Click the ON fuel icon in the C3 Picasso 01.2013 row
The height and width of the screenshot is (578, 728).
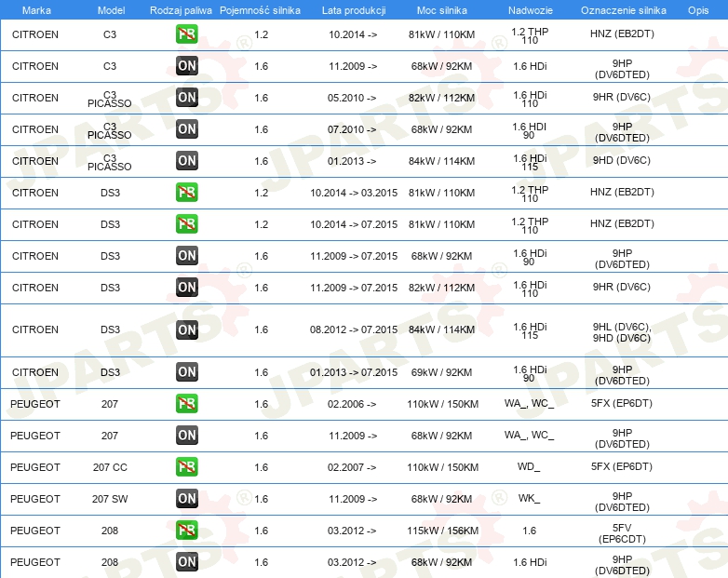point(186,160)
